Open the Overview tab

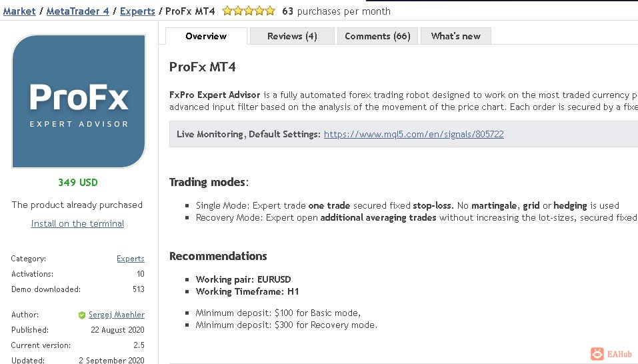tap(206, 36)
